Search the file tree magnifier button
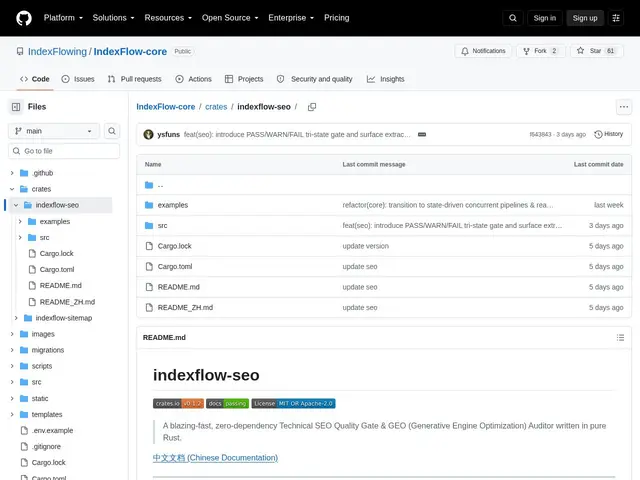 (111, 131)
